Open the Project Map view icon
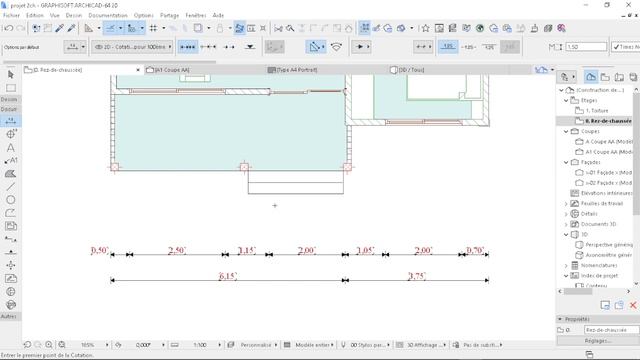Image resolution: width=640 pixels, height=360 pixels. [x=591, y=77]
